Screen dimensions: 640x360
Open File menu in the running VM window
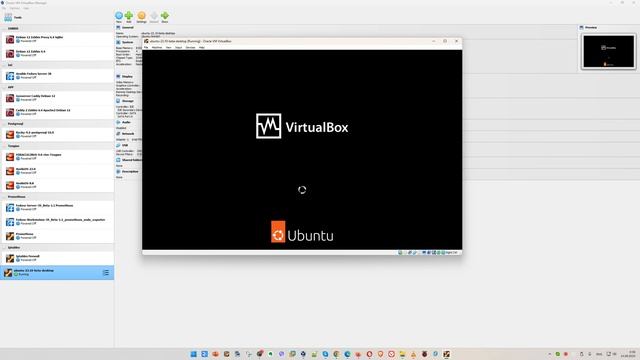point(146,47)
